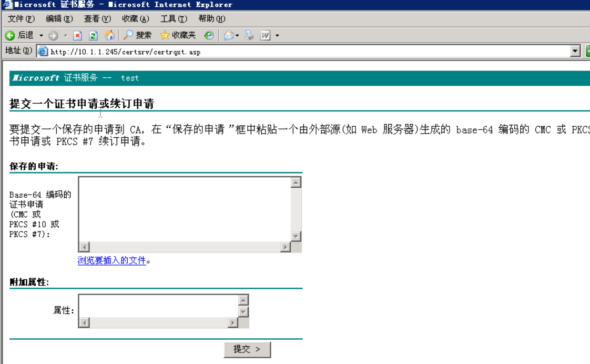The height and width of the screenshot is (364, 590).
Task: Open the Forward button history dropdown arrow
Action: [x=66, y=35]
